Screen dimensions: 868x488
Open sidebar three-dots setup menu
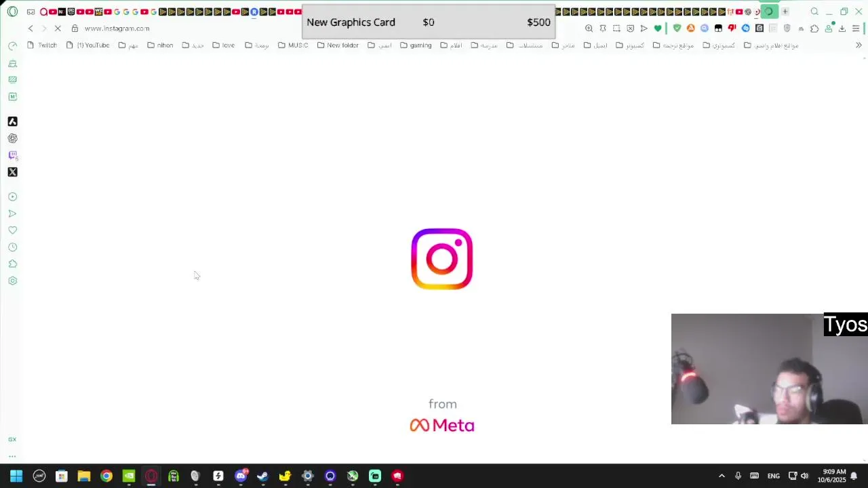12,456
